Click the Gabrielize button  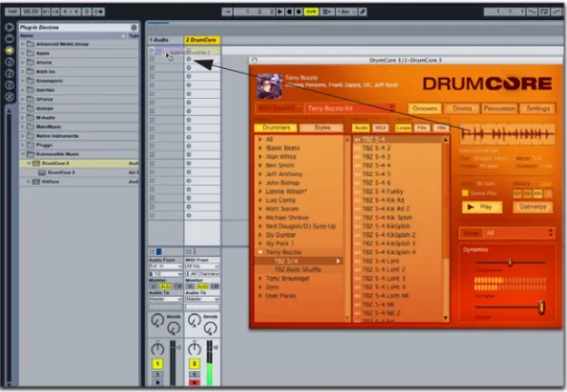532,207
